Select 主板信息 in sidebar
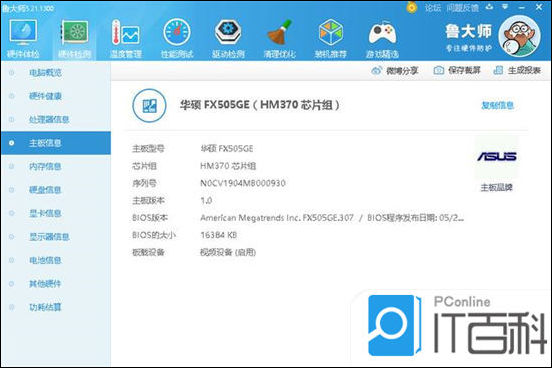552x368 pixels. click(56, 143)
